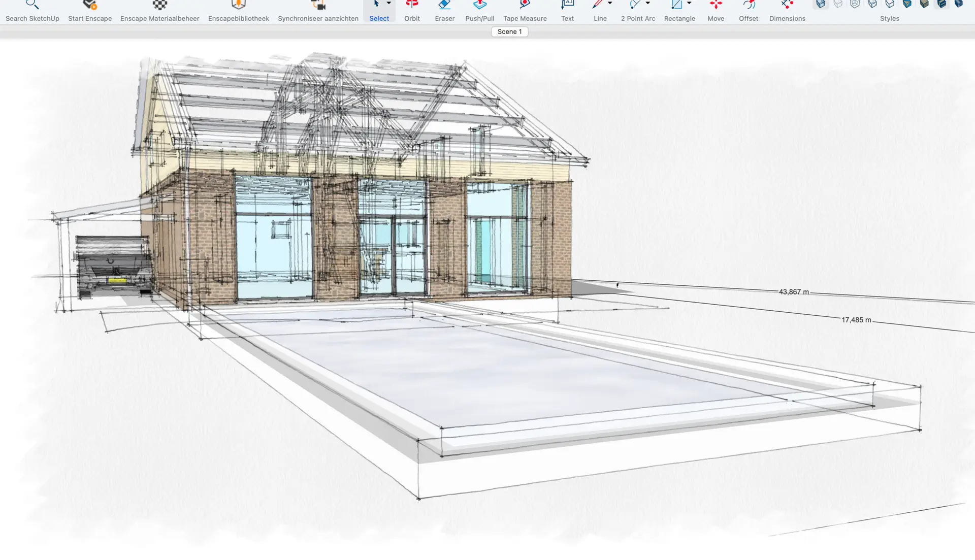This screenshot has width=975, height=560.
Task: Click the Offset tool
Action: click(748, 6)
